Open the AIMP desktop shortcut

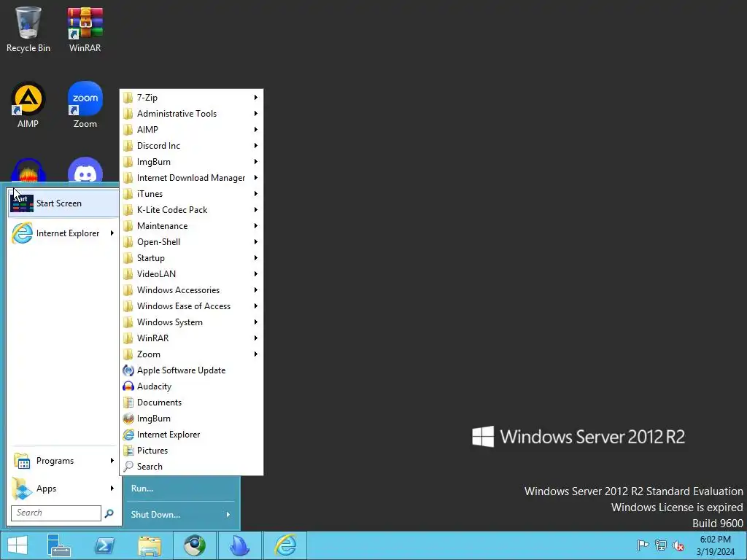[28, 105]
